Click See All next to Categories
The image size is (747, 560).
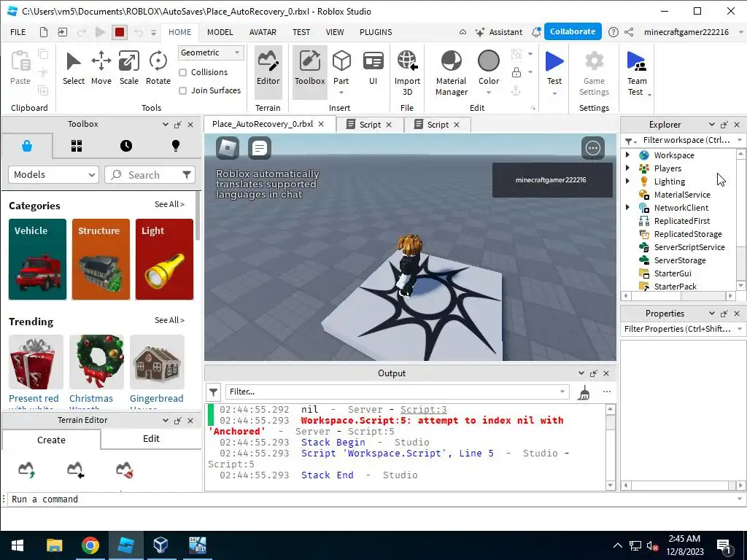point(169,204)
